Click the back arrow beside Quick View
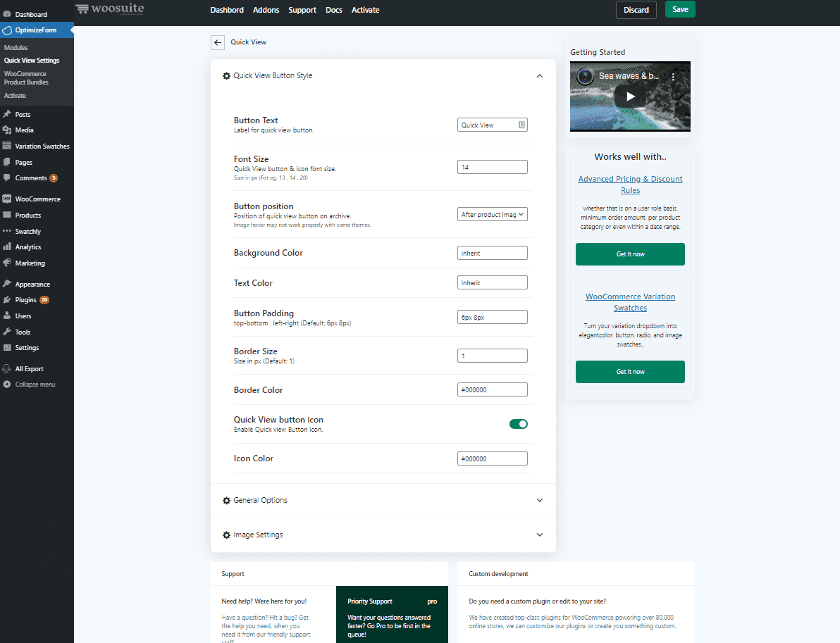This screenshot has height=643, width=840. (x=218, y=42)
